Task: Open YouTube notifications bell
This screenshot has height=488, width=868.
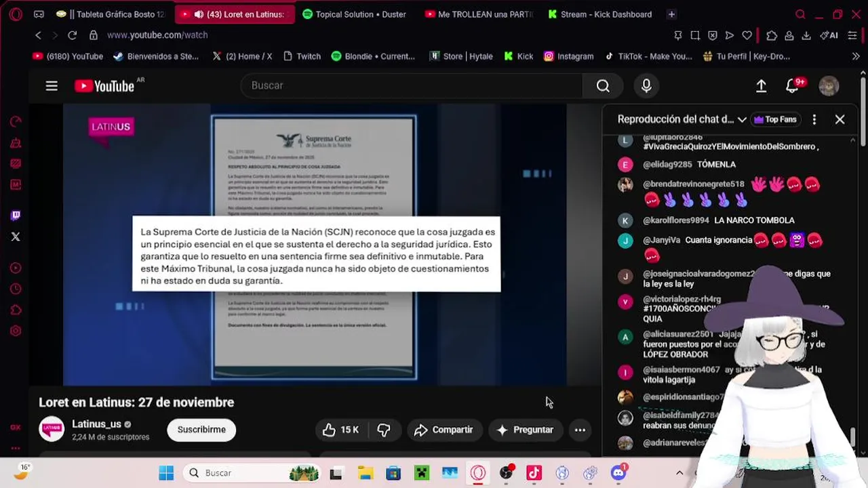Action: tap(792, 86)
